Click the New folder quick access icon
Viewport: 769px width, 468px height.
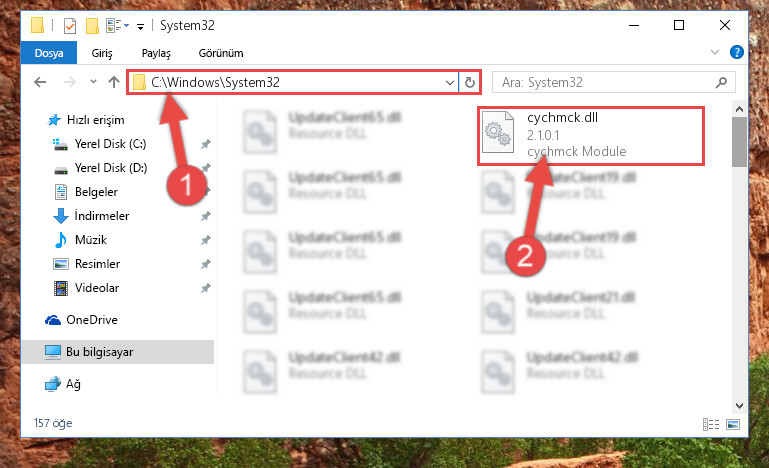[x=92, y=26]
